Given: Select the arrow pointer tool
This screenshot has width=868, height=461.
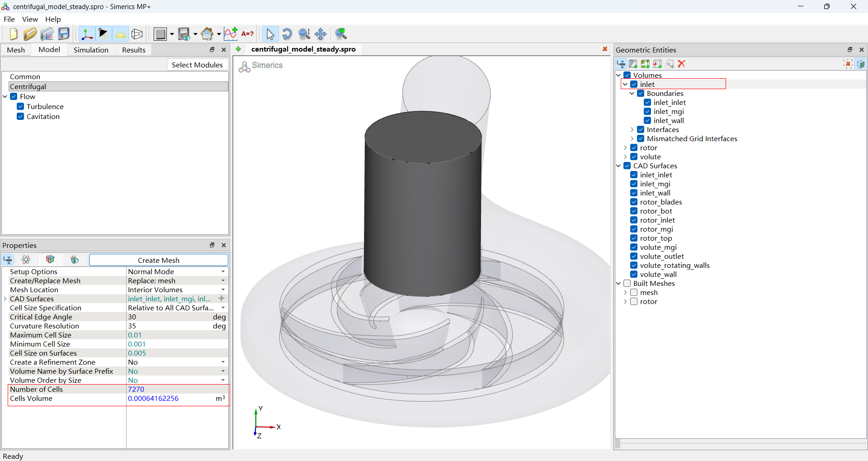Looking at the screenshot, I should 270,34.
